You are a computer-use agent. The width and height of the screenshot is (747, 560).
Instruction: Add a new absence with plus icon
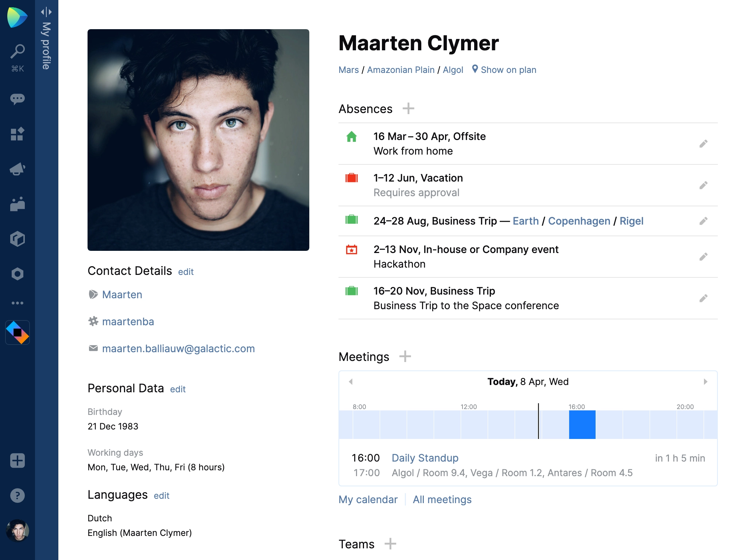(408, 108)
